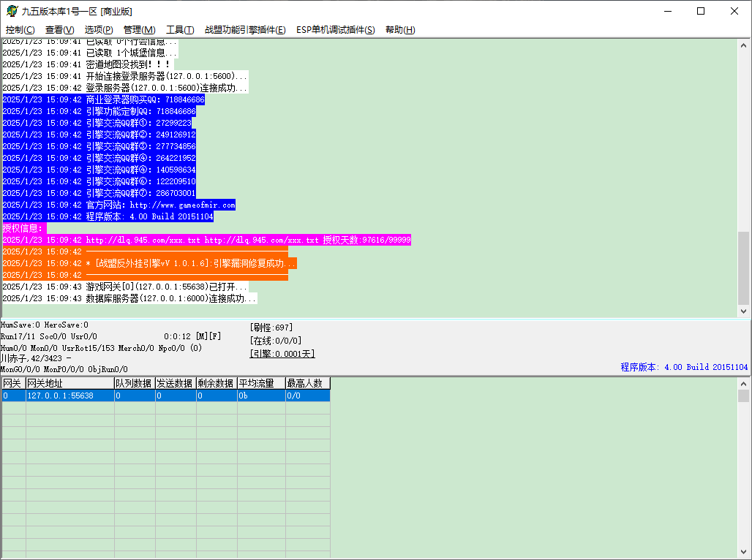Open the 管理(M) menu

click(x=139, y=30)
